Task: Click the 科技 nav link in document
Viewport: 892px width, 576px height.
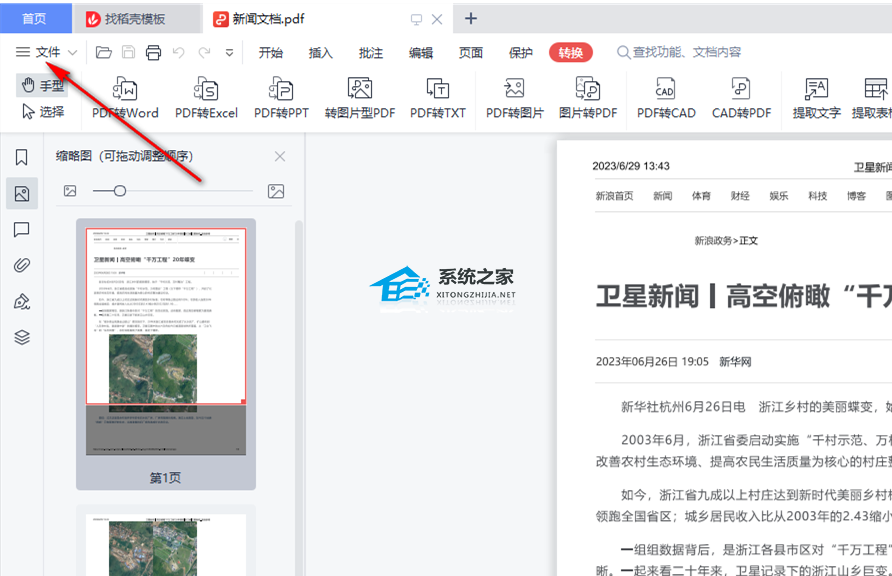Action: click(817, 196)
